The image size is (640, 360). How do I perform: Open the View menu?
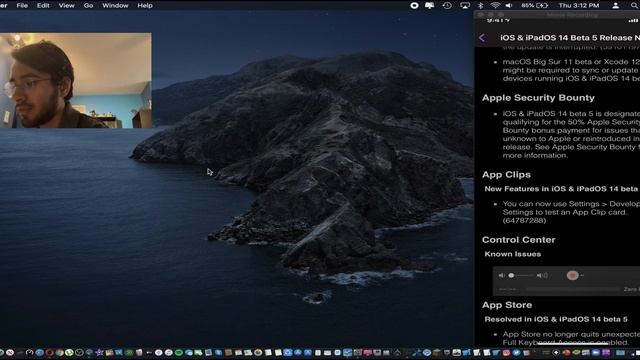click(x=67, y=5)
